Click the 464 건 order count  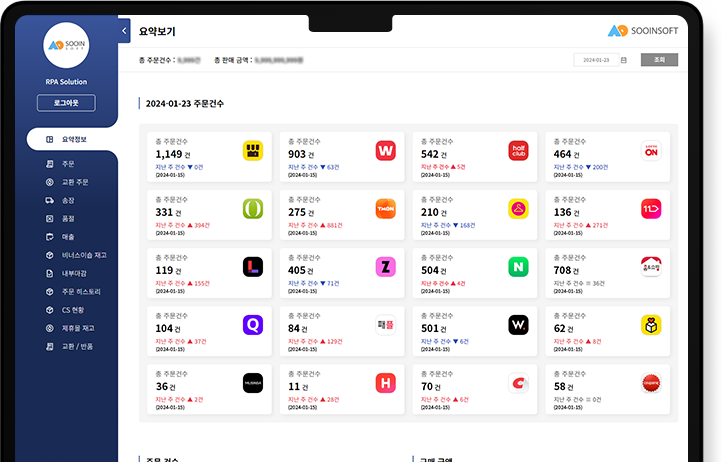[566, 154]
